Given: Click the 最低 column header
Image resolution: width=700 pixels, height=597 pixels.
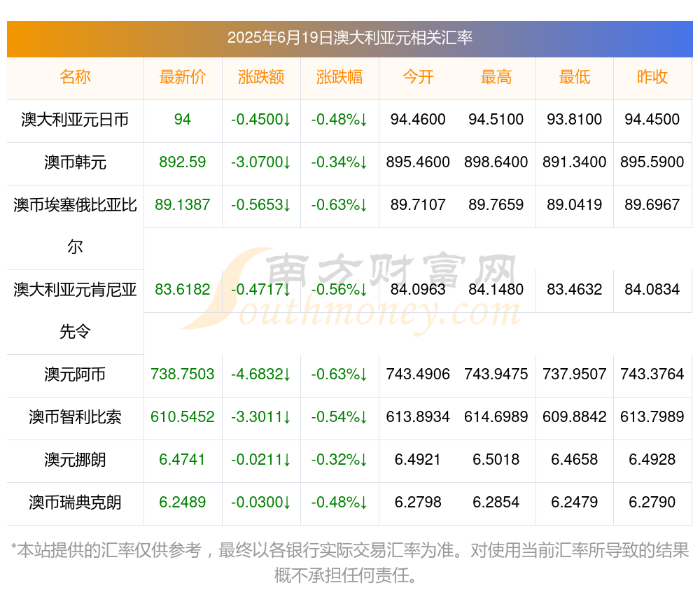Looking at the screenshot, I should click(575, 77).
